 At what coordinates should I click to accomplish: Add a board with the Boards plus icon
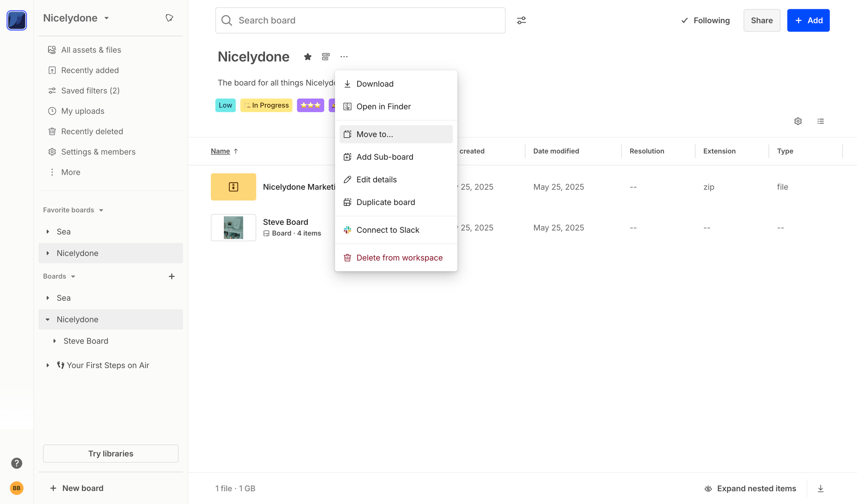[172, 276]
